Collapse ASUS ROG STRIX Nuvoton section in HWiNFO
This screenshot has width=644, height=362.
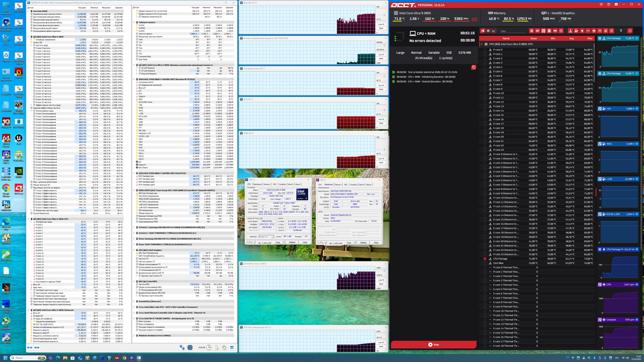pyautogui.click(x=134, y=79)
